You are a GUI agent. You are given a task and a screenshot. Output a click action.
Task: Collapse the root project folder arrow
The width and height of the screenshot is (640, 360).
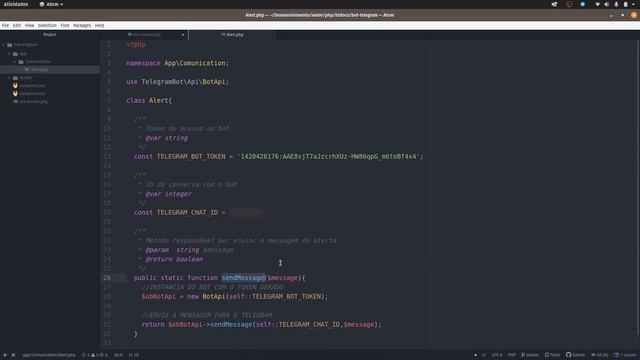coord(4,45)
